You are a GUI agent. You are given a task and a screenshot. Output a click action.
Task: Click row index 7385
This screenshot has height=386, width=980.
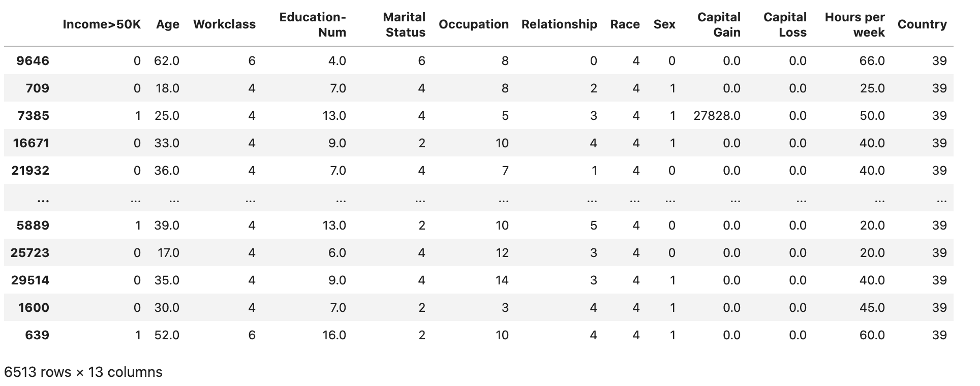point(33,116)
